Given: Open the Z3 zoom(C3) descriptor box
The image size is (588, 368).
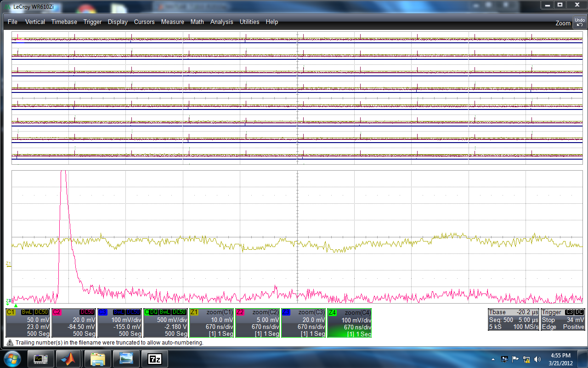Looking at the screenshot, I should [303, 323].
